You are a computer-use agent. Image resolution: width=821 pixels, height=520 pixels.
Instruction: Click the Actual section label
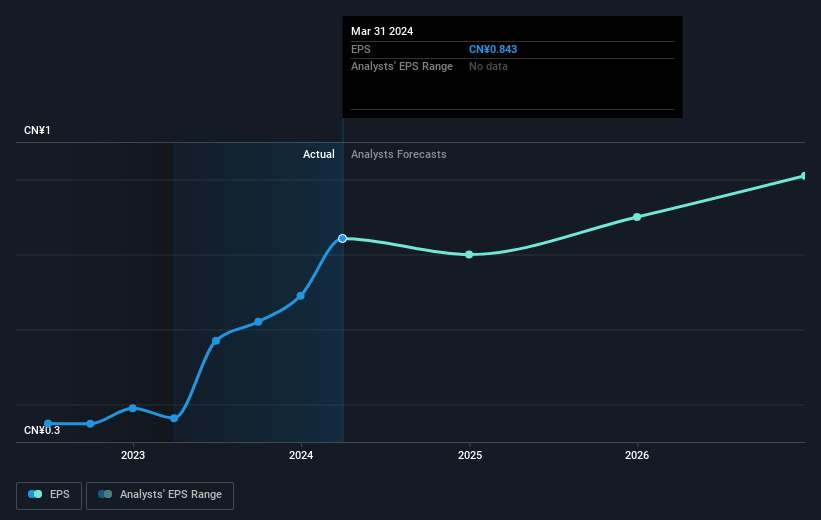[318, 154]
